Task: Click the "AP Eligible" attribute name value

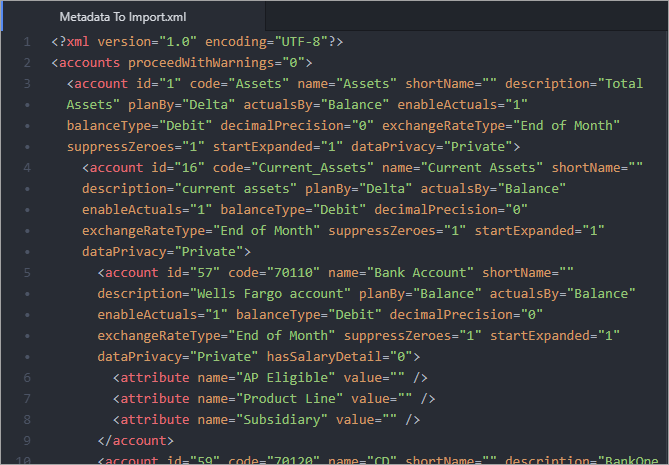Action: [285, 378]
